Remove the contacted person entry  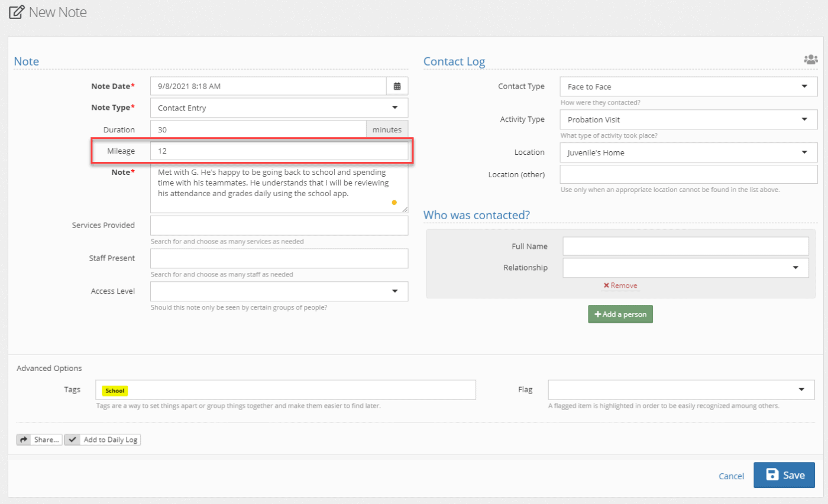coord(620,285)
